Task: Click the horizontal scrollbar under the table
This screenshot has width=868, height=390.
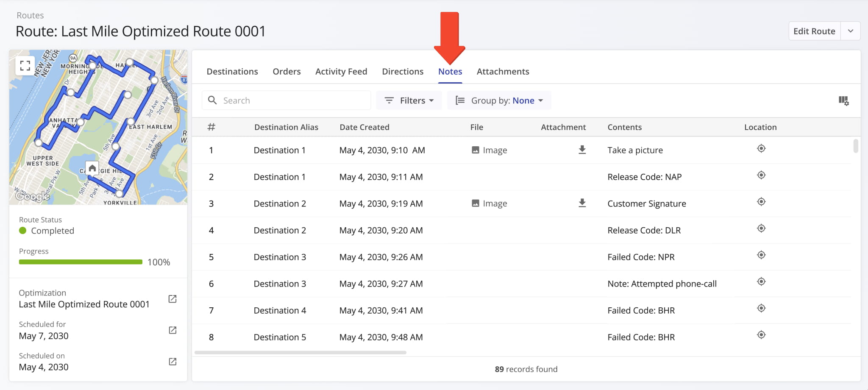Action: [300, 352]
